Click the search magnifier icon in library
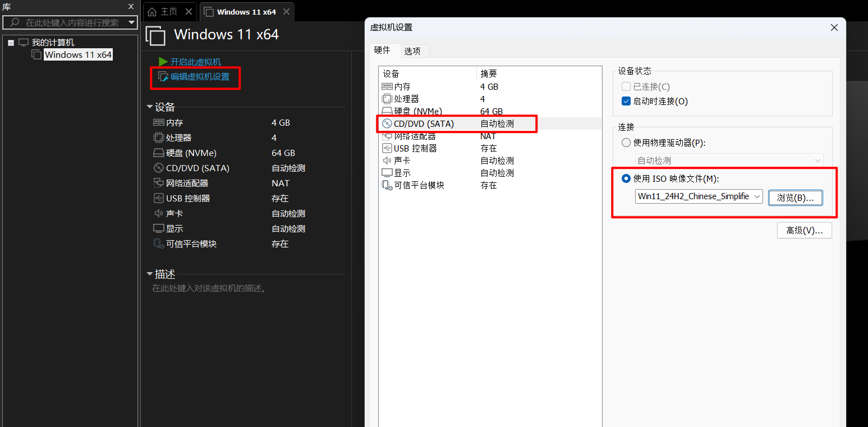868x427 pixels. coord(15,22)
